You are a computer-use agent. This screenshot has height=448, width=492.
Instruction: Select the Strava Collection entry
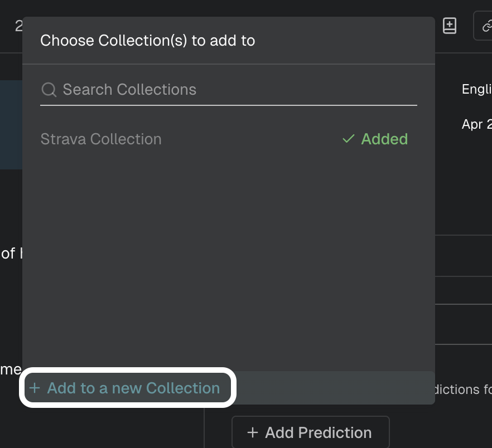101,139
